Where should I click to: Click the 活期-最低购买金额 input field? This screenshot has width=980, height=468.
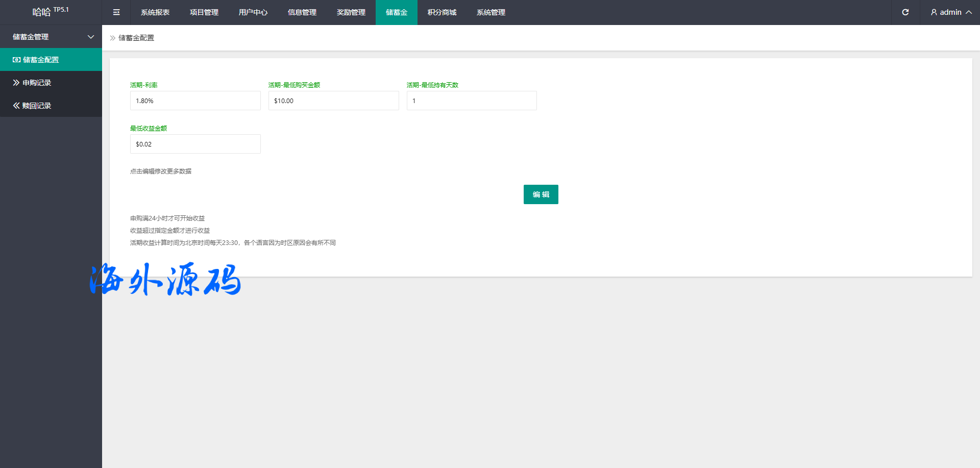pos(333,101)
